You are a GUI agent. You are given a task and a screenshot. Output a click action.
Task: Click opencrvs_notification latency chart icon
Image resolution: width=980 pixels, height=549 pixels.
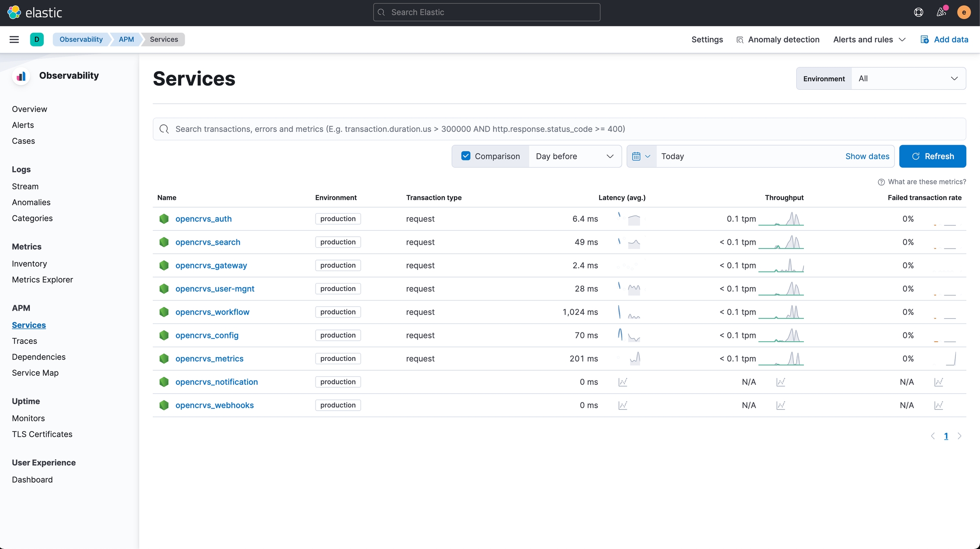pyautogui.click(x=623, y=382)
